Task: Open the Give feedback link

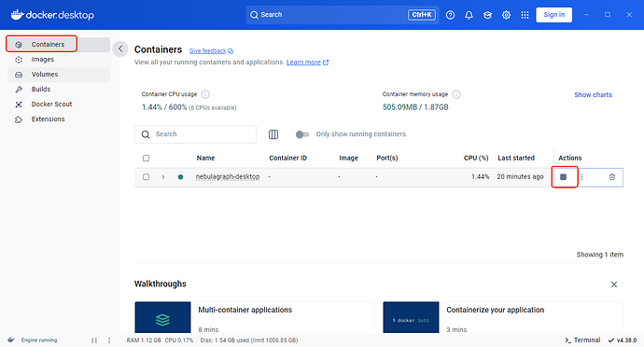Action: coord(211,51)
